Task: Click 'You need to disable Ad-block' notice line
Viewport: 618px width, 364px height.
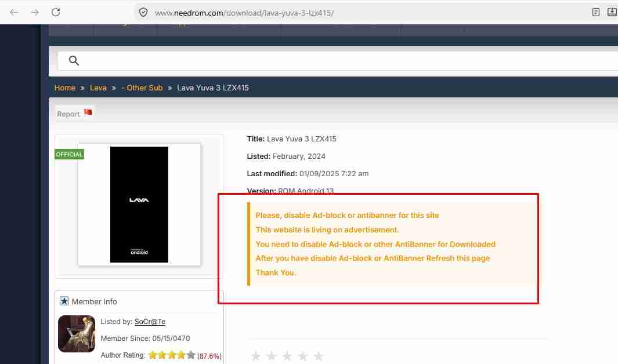Action: pyautogui.click(x=375, y=244)
